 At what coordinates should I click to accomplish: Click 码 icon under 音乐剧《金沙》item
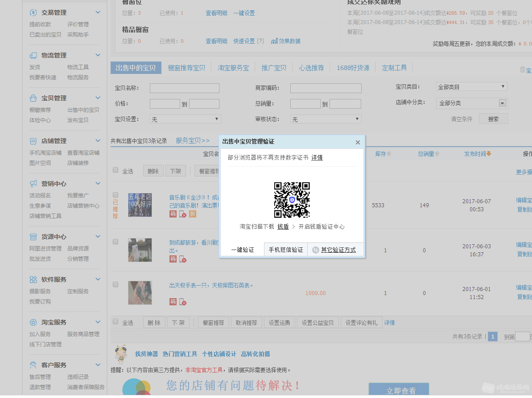point(173,214)
